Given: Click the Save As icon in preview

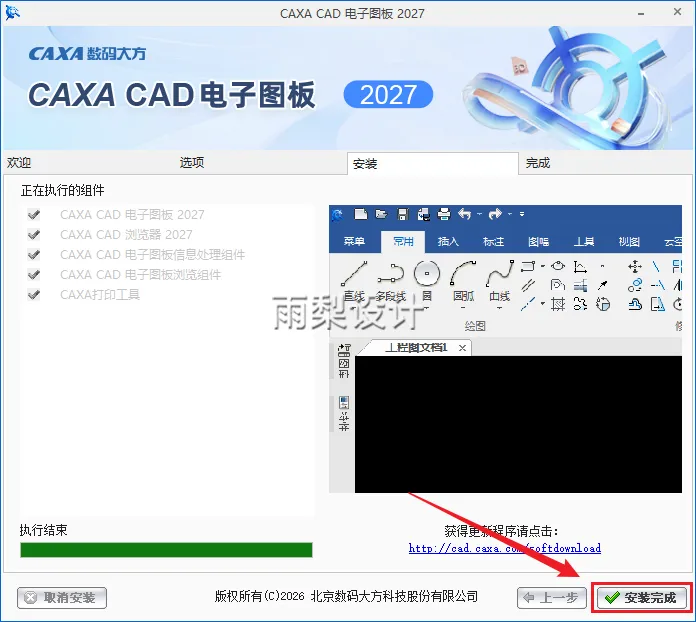Looking at the screenshot, I should coord(423,214).
